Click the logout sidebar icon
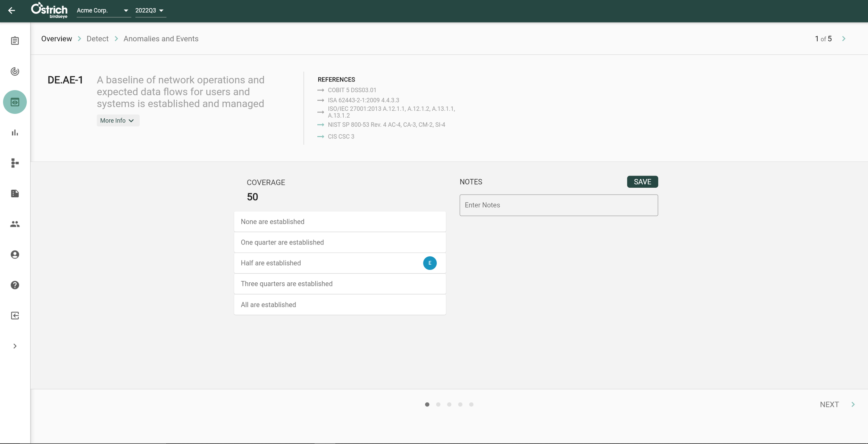The height and width of the screenshot is (444, 868). click(x=15, y=316)
